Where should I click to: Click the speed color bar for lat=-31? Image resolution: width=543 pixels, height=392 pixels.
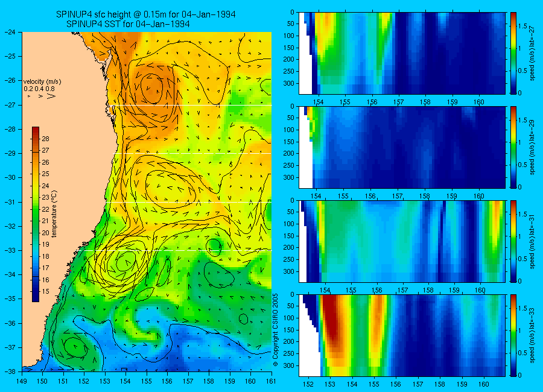pos(513,241)
